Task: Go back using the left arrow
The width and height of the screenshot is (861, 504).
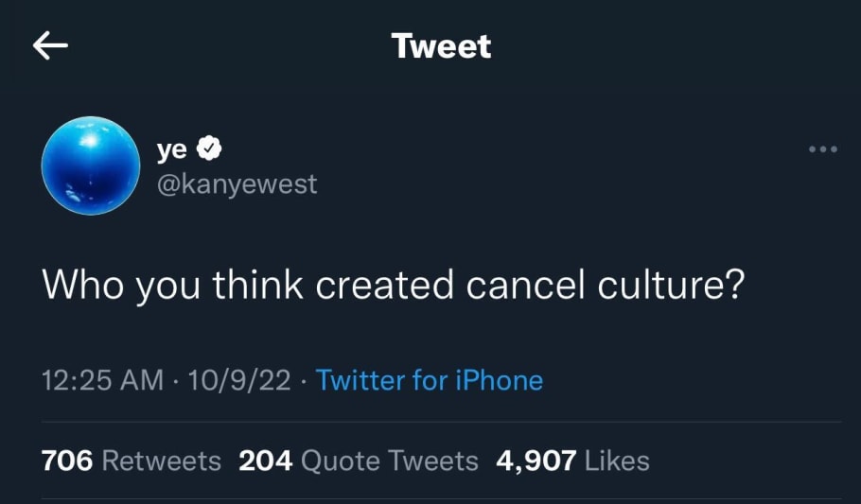Action: 50,46
